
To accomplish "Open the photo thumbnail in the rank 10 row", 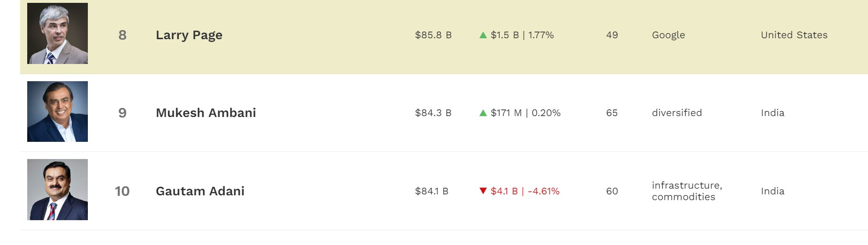I will coord(57,190).
